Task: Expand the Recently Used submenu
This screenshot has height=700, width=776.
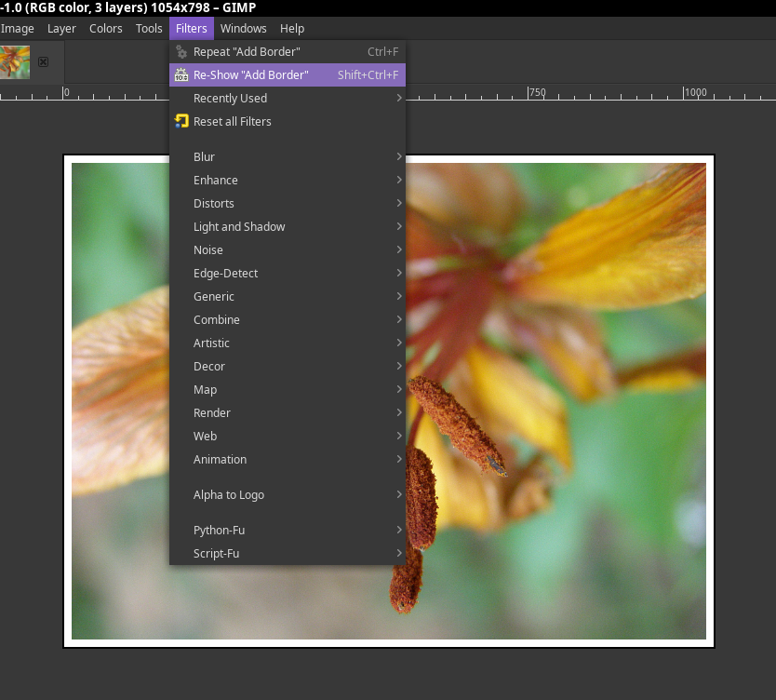Action: coord(288,98)
